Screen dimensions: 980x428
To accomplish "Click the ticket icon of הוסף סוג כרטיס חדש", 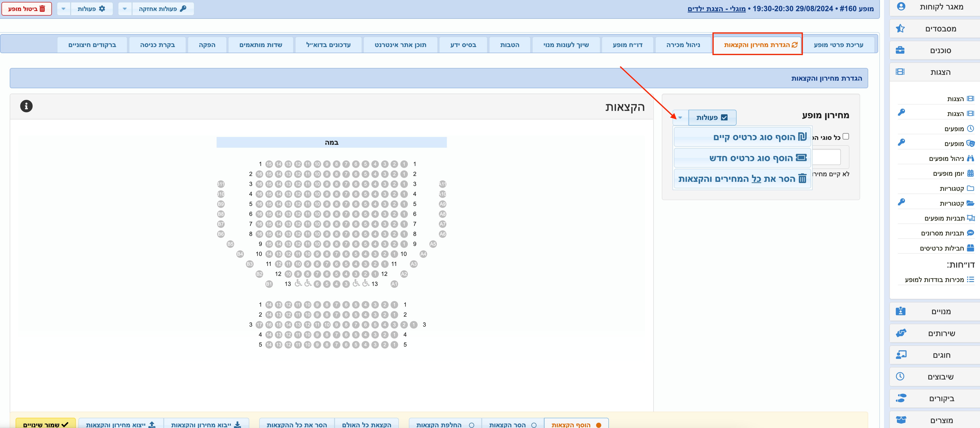I will click(801, 157).
